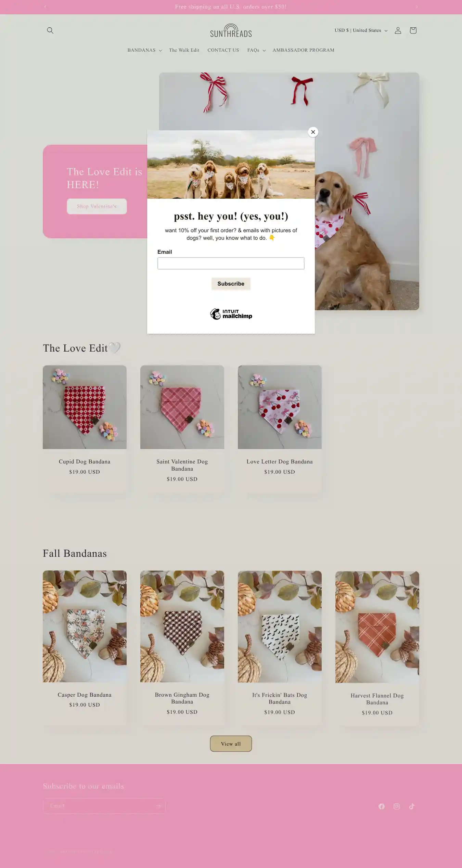Focus the popup Email input field
The image size is (462, 868).
click(x=231, y=263)
